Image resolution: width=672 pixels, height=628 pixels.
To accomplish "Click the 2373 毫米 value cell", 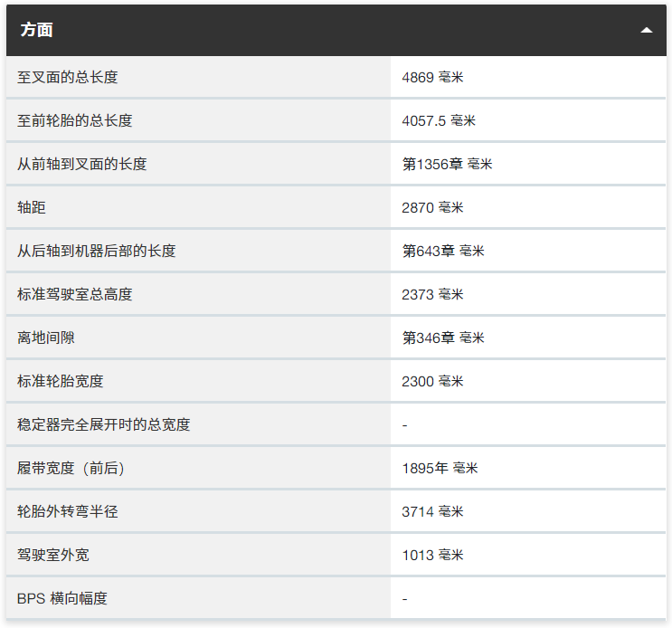I will point(432,295).
